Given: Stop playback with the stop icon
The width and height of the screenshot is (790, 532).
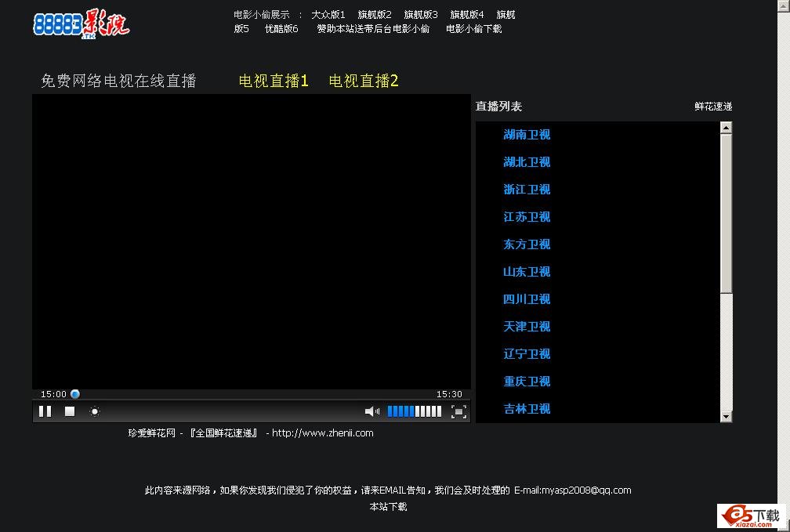Looking at the screenshot, I should [69, 411].
